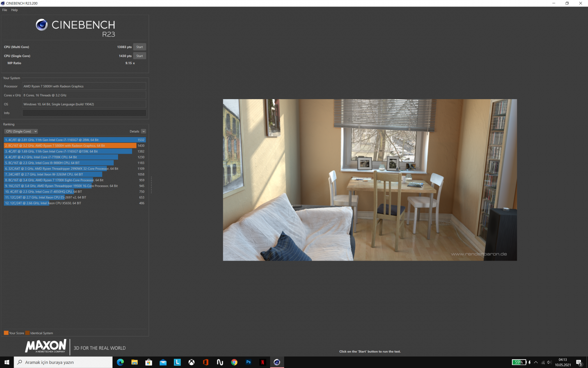Image resolution: width=588 pixels, height=368 pixels.
Task: Open the blue L app in the taskbar
Action: [x=177, y=362]
